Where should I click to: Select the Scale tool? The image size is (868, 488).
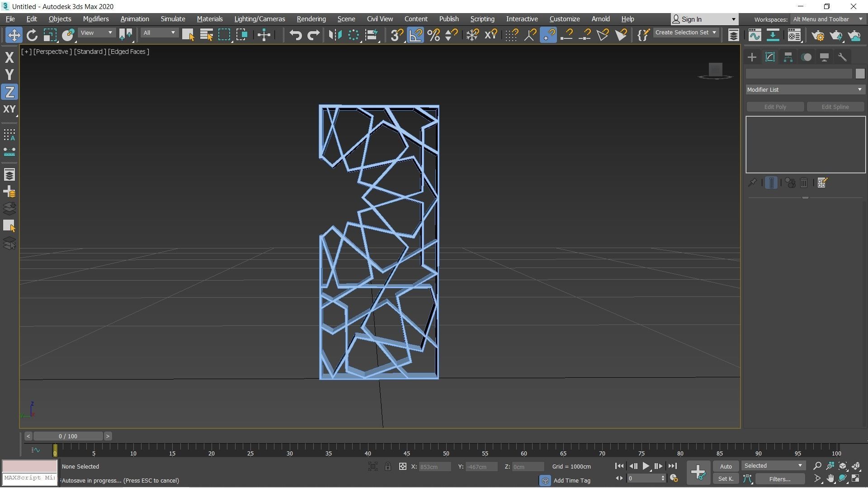[x=50, y=35]
